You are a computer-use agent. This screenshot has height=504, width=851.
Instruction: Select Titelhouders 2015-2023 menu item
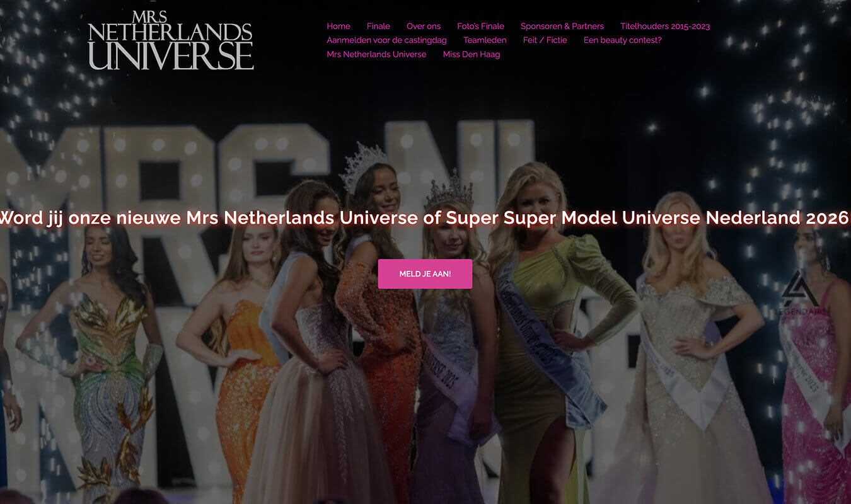pos(665,26)
